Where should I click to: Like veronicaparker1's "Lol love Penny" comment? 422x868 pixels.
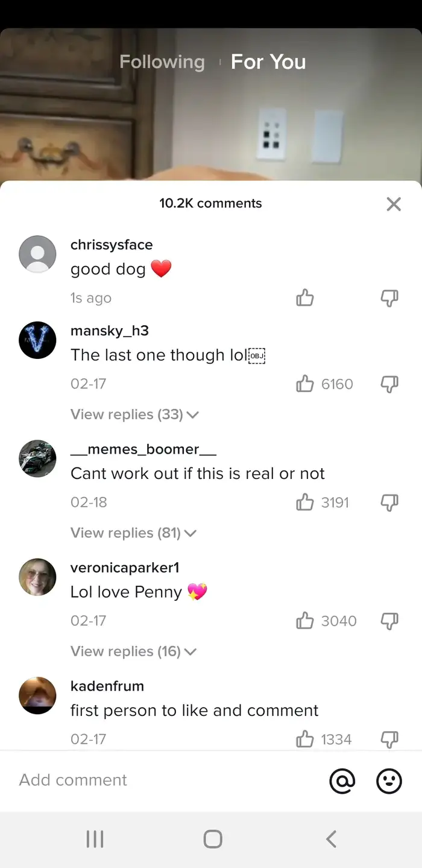(x=305, y=621)
